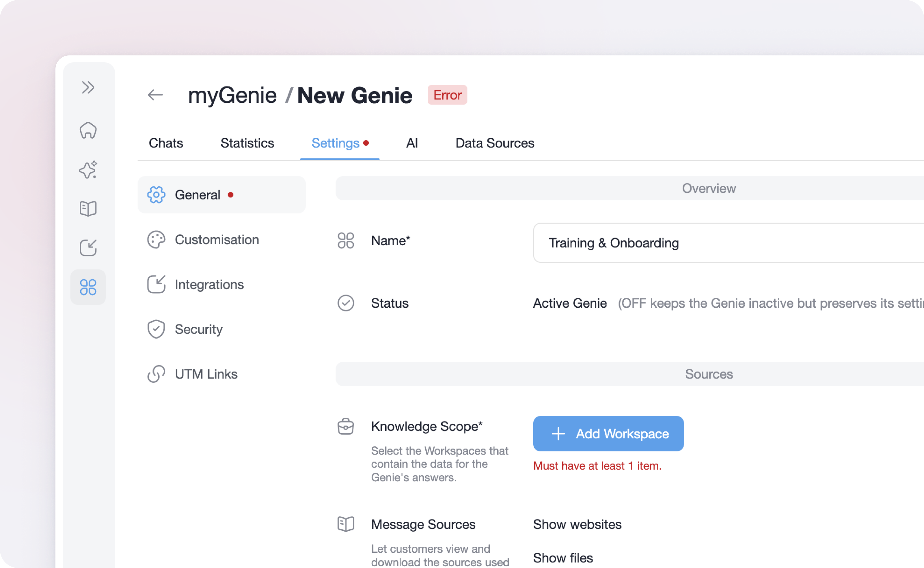The image size is (924, 568).
Task: Click the Security shield icon
Action: 156,329
